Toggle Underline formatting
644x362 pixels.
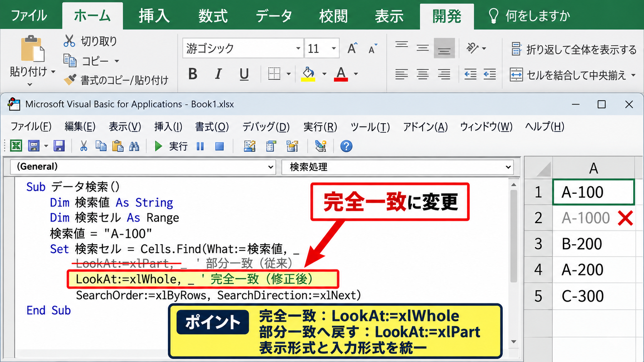click(x=244, y=73)
